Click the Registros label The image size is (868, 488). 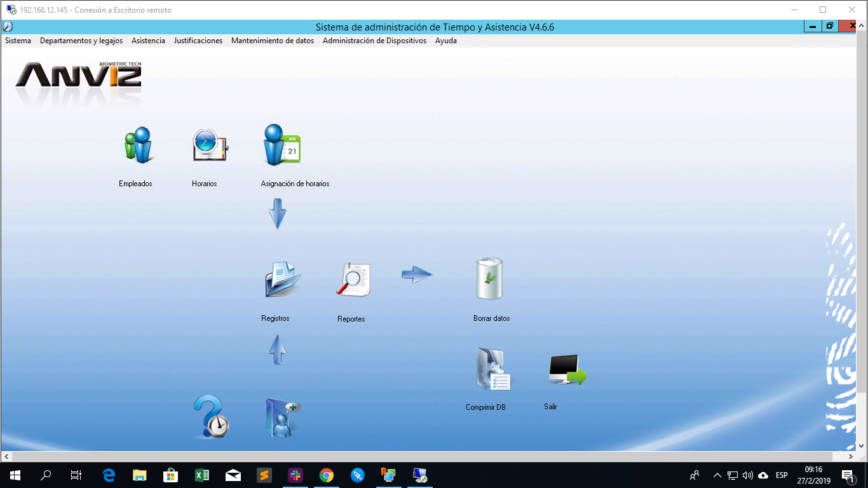click(x=275, y=318)
